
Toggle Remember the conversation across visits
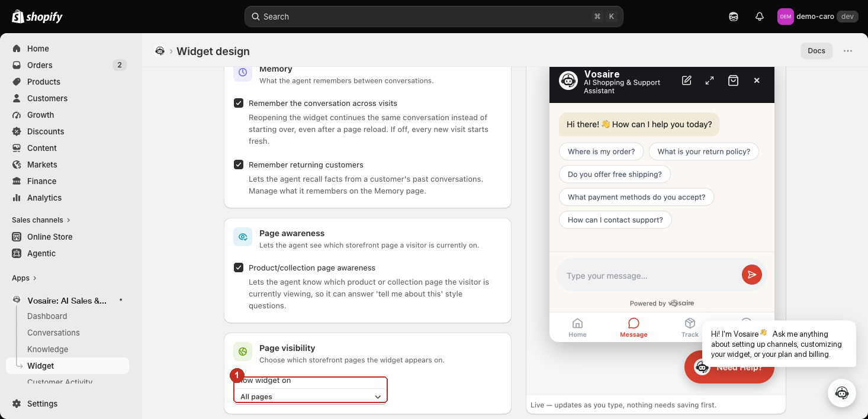point(239,103)
